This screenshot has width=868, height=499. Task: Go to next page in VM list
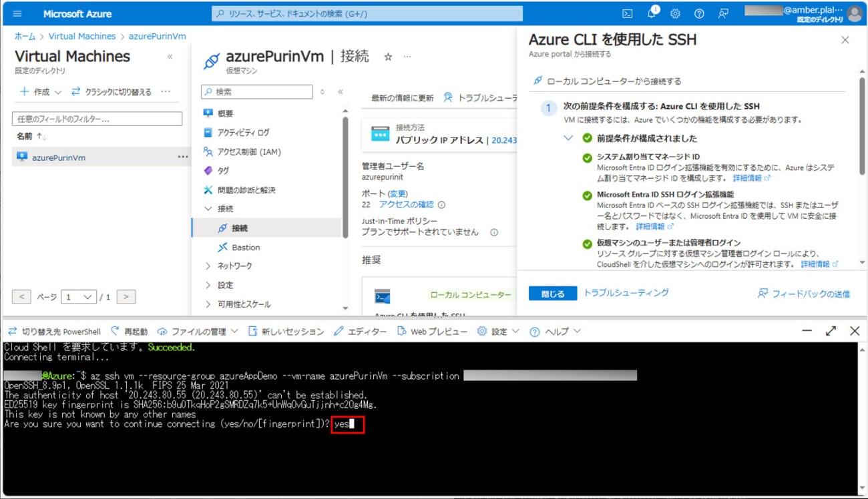click(126, 297)
